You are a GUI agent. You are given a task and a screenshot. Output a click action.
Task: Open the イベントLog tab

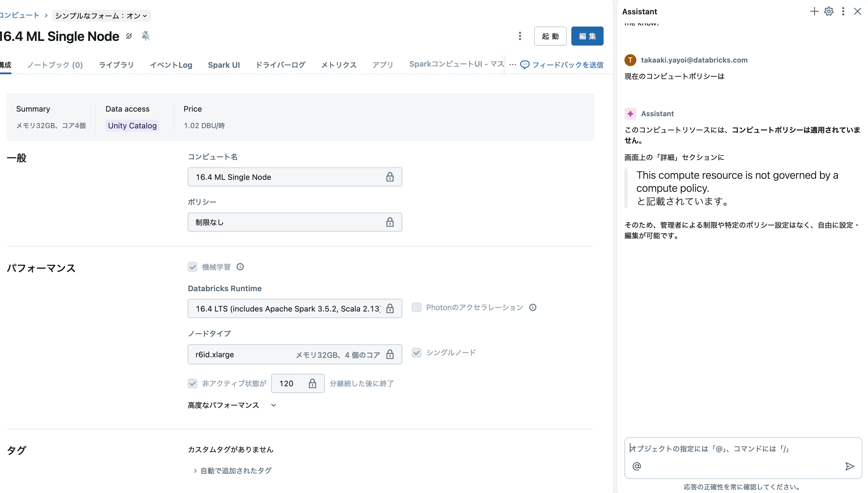click(x=171, y=65)
